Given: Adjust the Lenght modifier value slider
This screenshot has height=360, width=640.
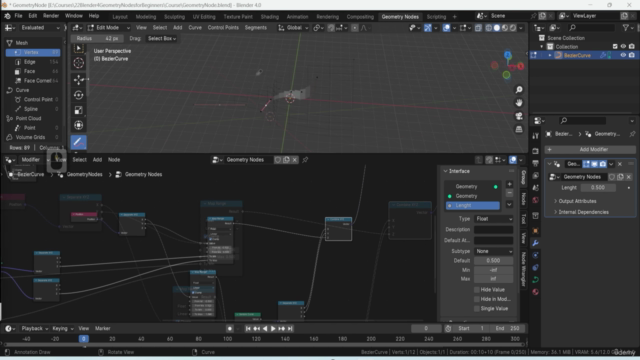Looking at the screenshot, I should (x=598, y=188).
